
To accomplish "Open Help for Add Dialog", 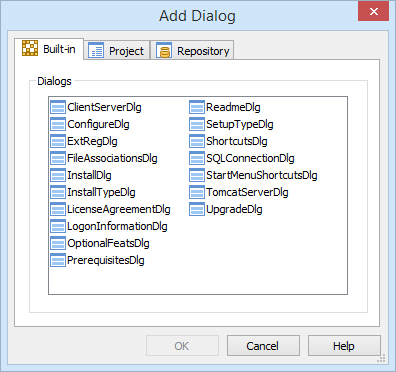I will [x=344, y=346].
